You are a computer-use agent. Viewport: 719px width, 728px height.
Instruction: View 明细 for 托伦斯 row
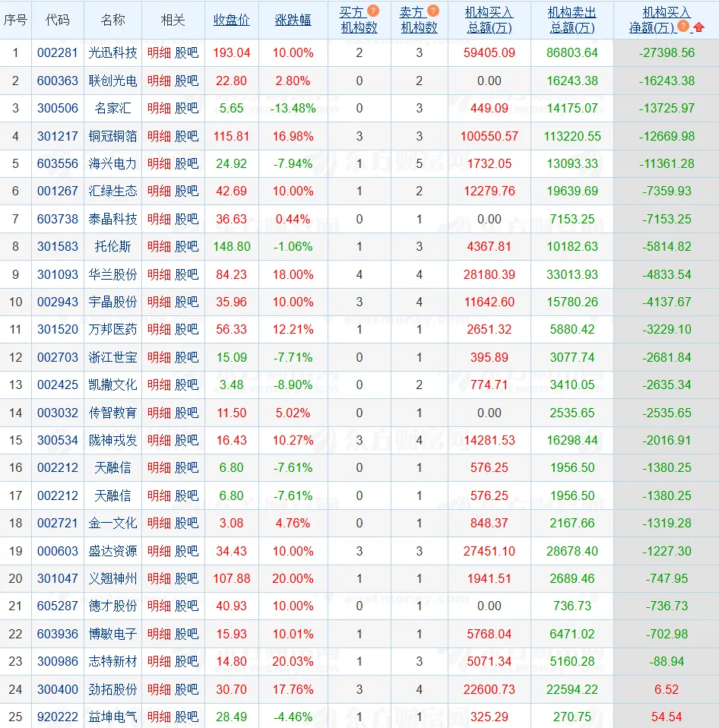point(159,246)
